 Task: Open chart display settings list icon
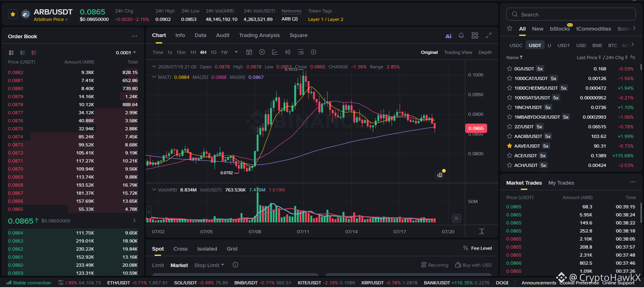click(301, 52)
